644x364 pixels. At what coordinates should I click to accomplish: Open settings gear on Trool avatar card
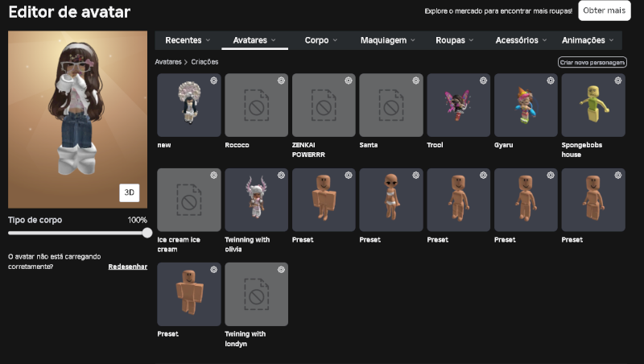tap(483, 81)
